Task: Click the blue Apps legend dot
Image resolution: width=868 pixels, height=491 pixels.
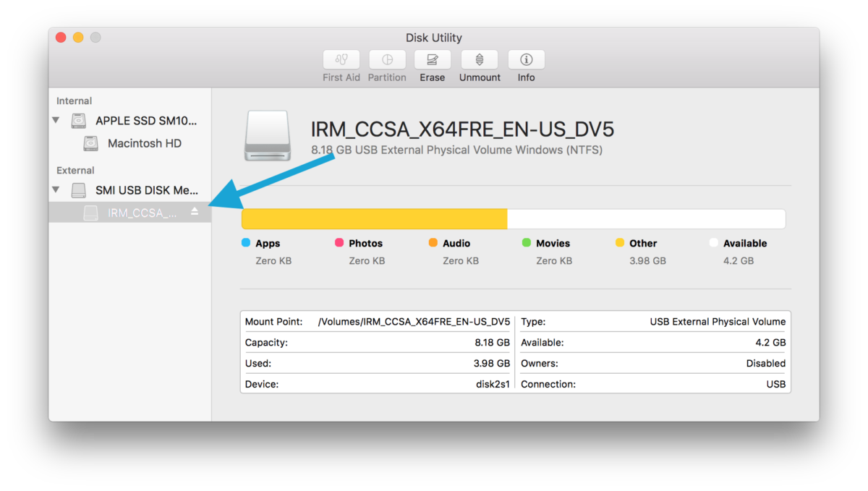Action: [x=246, y=243]
